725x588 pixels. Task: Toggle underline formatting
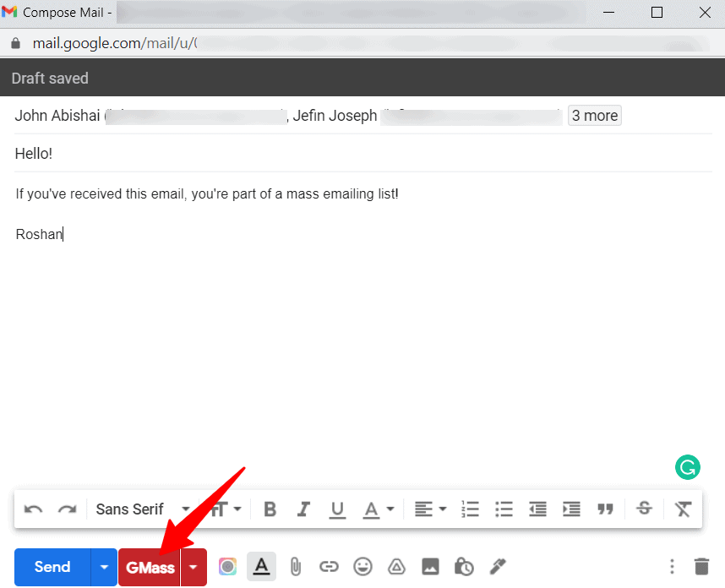[x=338, y=509]
